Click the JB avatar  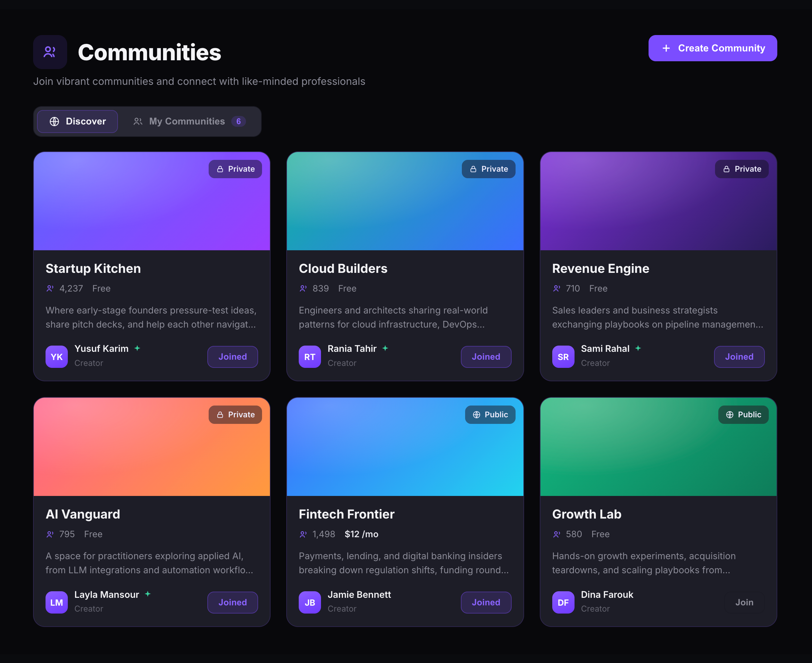(310, 603)
